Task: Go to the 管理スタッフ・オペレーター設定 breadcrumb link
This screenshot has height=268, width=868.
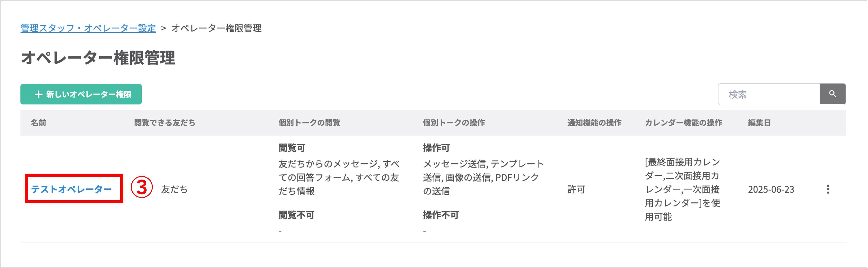Action: click(88, 28)
